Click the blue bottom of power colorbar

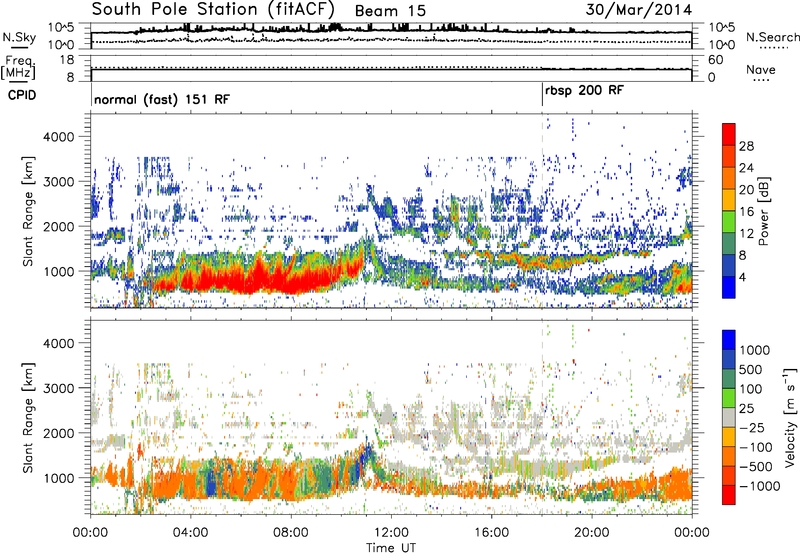[x=729, y=287]
